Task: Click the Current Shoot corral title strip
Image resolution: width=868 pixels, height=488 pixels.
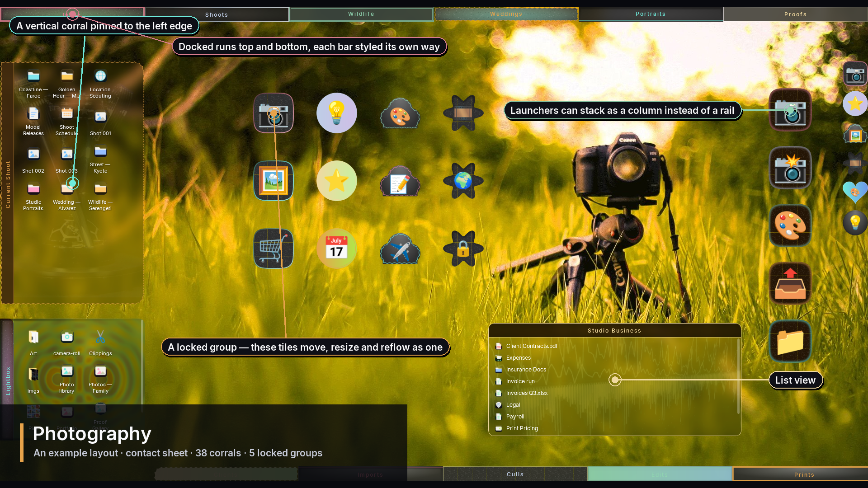Action: (x=8, y=183)
